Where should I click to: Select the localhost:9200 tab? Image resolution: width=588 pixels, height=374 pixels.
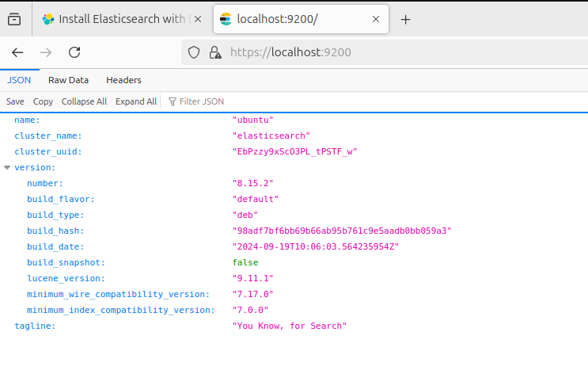(x=301, y=19)
